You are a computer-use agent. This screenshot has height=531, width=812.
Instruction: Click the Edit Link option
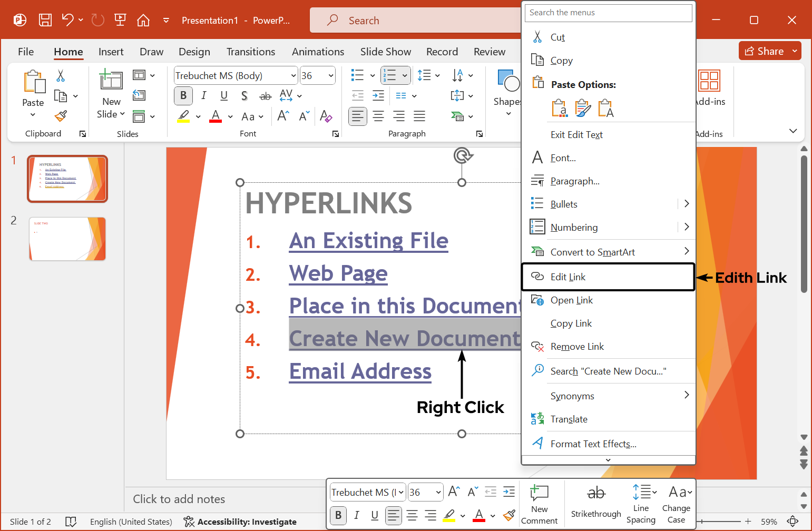click(x=568, y=277)
